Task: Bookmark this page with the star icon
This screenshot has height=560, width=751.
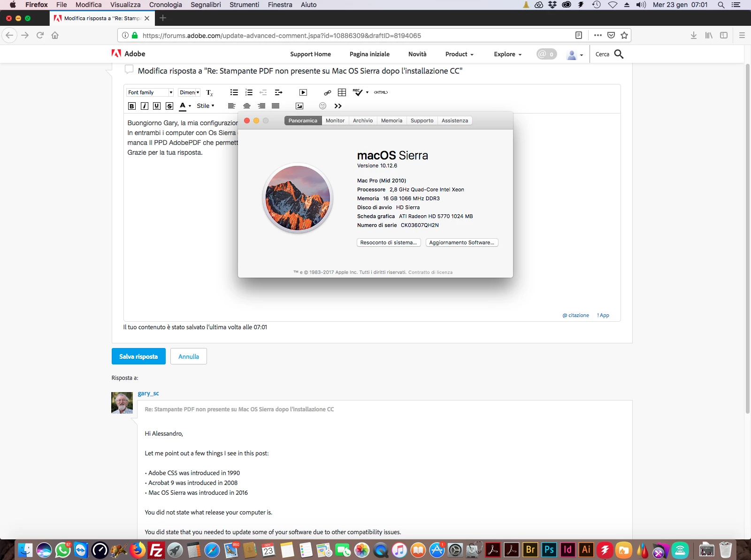Action: (624, 35)
